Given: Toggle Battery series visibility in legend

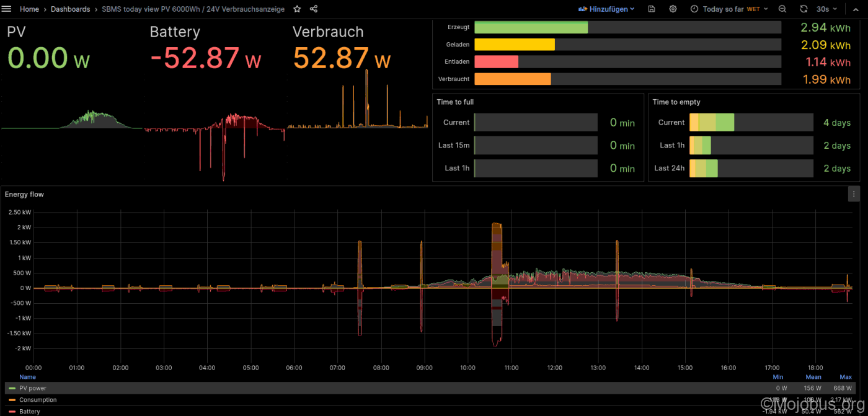Looking at the screenshot, I should 30,412.
